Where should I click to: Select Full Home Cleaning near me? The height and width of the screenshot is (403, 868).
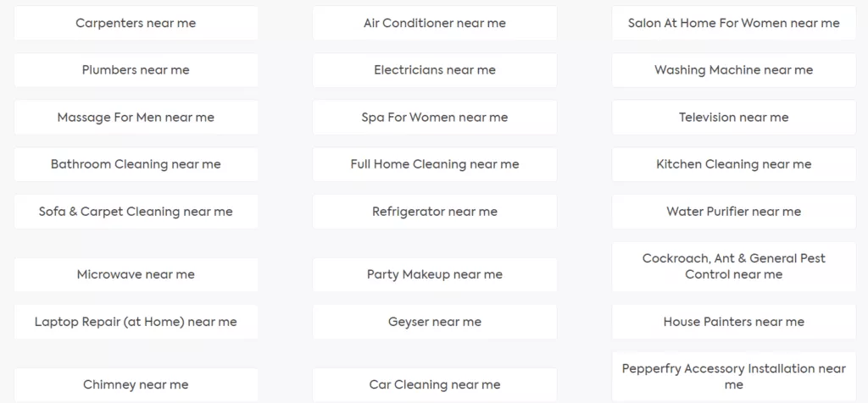tap(435, 164)
